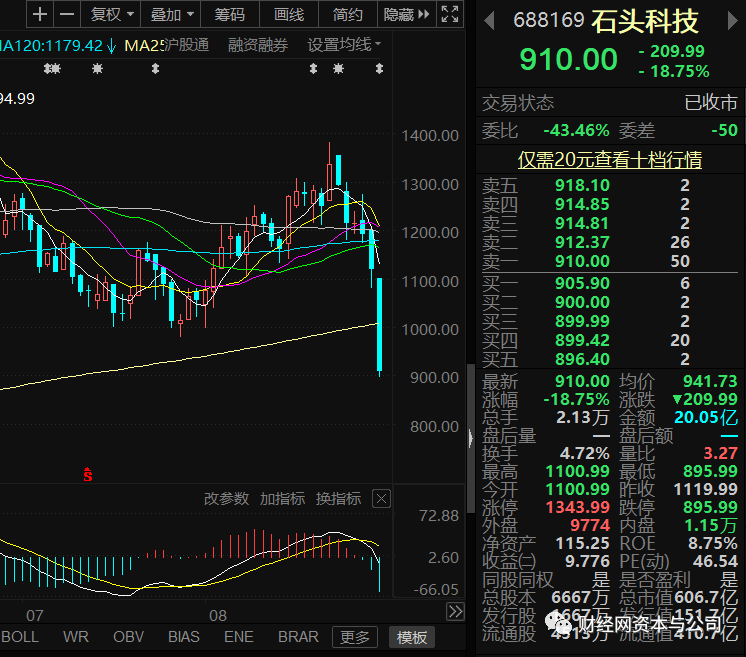Click 涨停 value 1343.99
This screenshot has height=657, width=746.
pyautogui.click(x=578, y=507)
